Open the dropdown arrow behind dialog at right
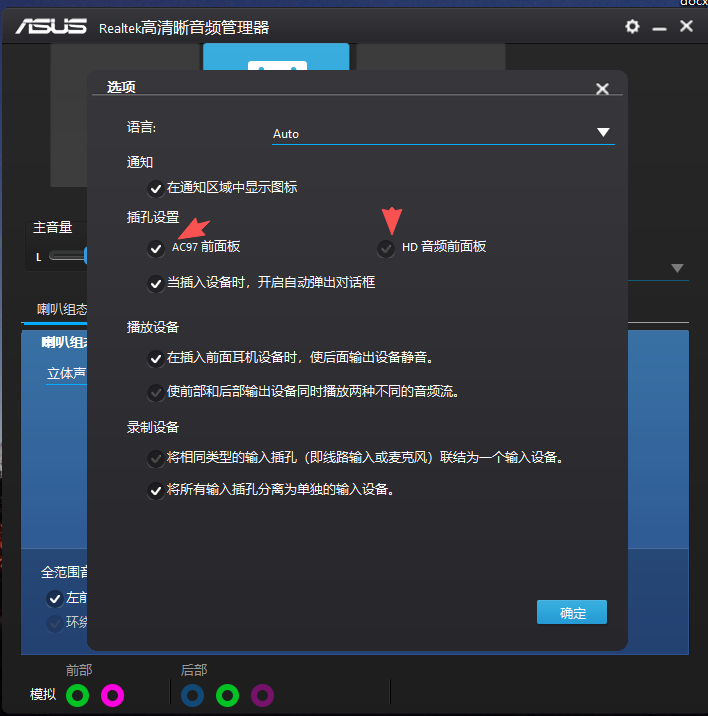Viewport: 708px width, 716px height. (677, 268)
